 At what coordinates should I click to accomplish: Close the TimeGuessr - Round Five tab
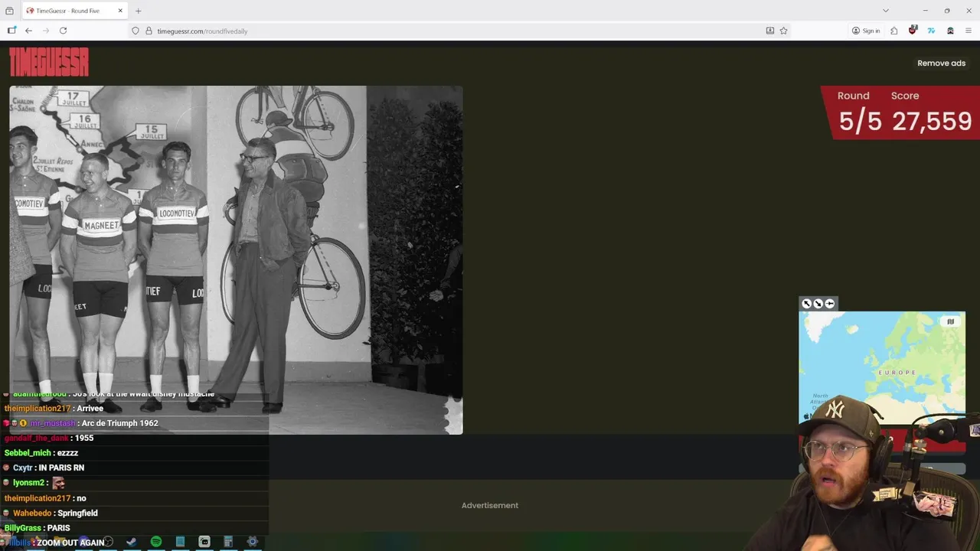coord(120,11)
